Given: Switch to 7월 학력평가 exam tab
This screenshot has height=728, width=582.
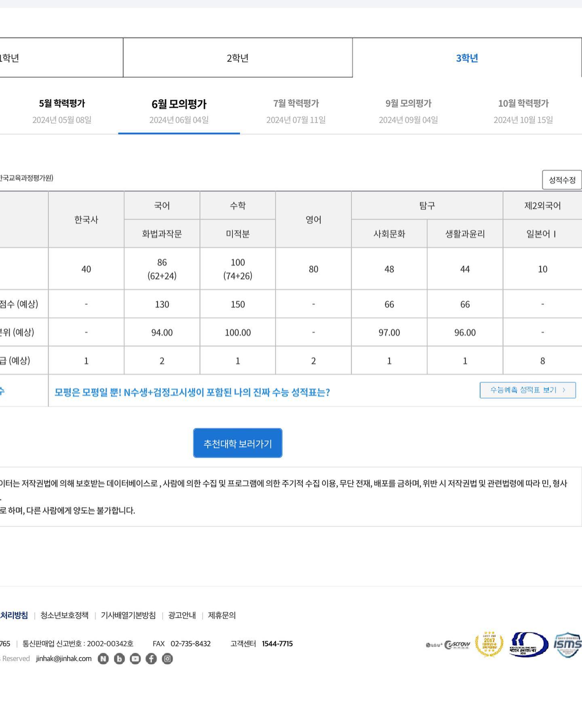Looking at the screenshot, I should 296,111.
